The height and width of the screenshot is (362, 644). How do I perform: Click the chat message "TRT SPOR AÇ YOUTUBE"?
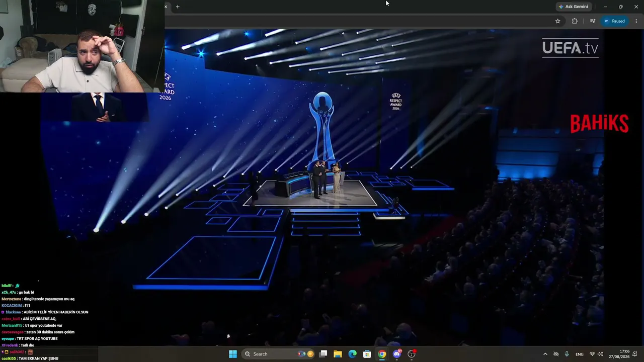37,338
